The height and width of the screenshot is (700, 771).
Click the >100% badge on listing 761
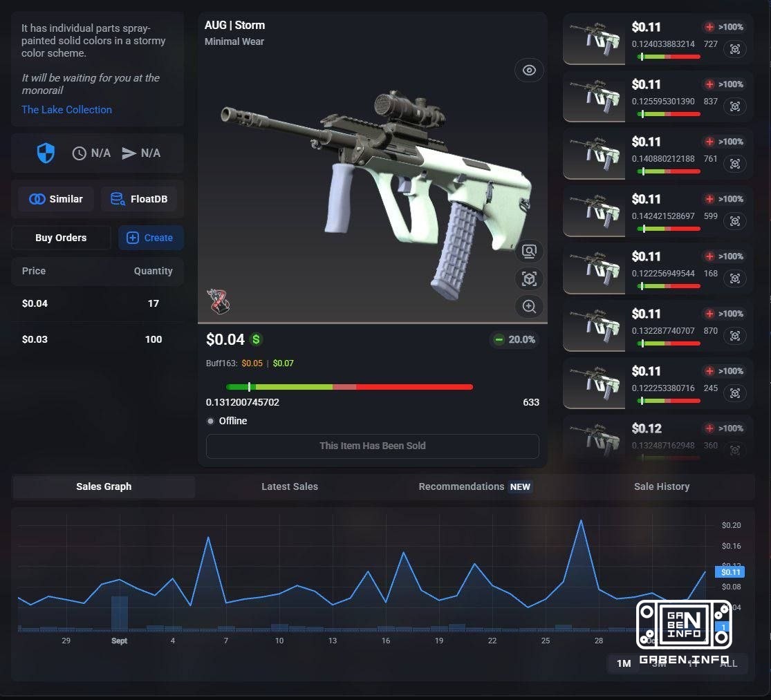point(724,142)
